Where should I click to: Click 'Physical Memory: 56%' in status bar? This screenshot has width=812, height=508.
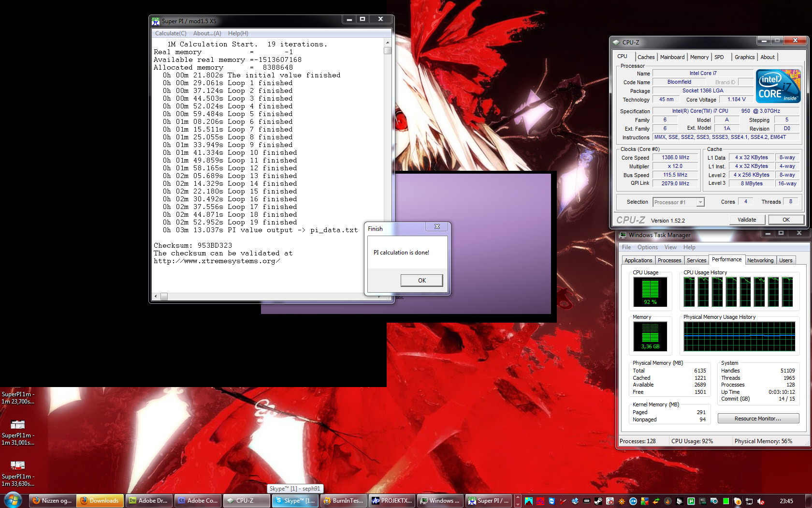(763, 441)
